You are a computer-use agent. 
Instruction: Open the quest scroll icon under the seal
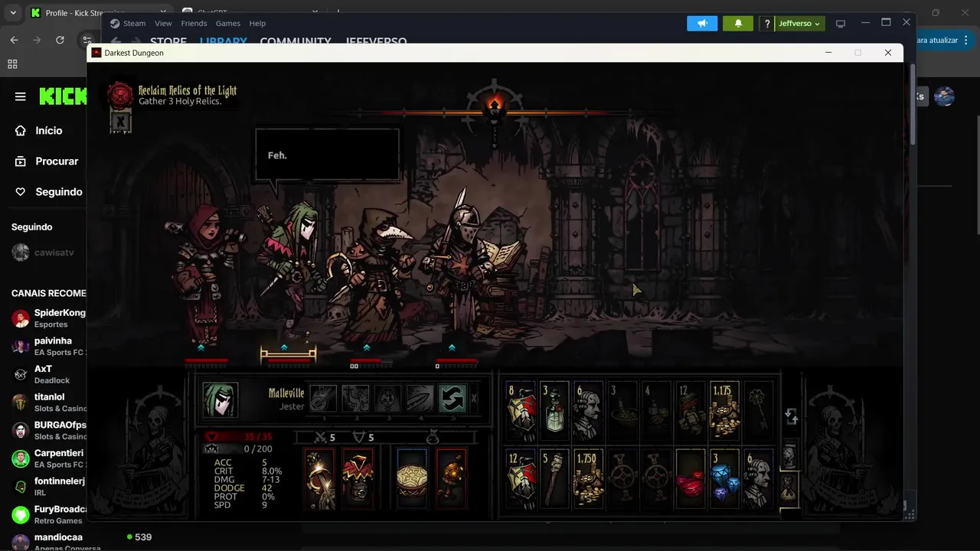120,122
